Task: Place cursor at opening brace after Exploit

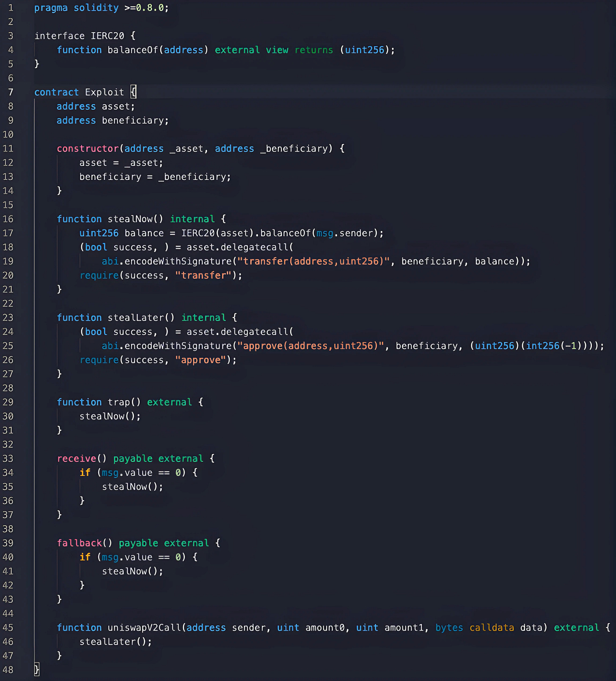Action: coord(133,92)
